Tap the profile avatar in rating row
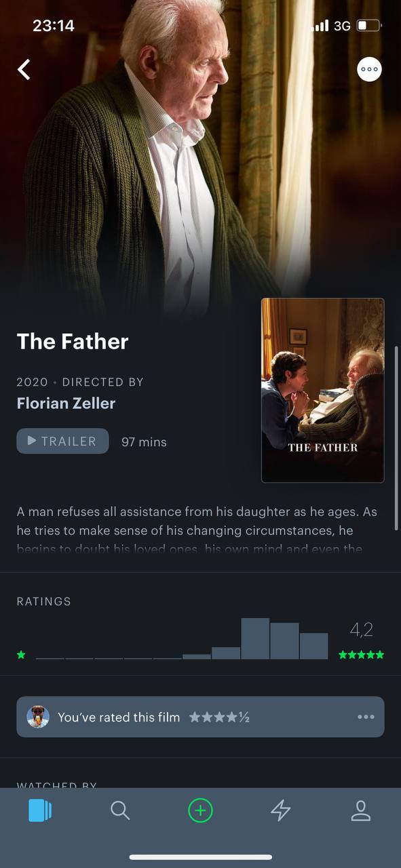The height and width of the screenshot is (868, 401). pos(38,717)
